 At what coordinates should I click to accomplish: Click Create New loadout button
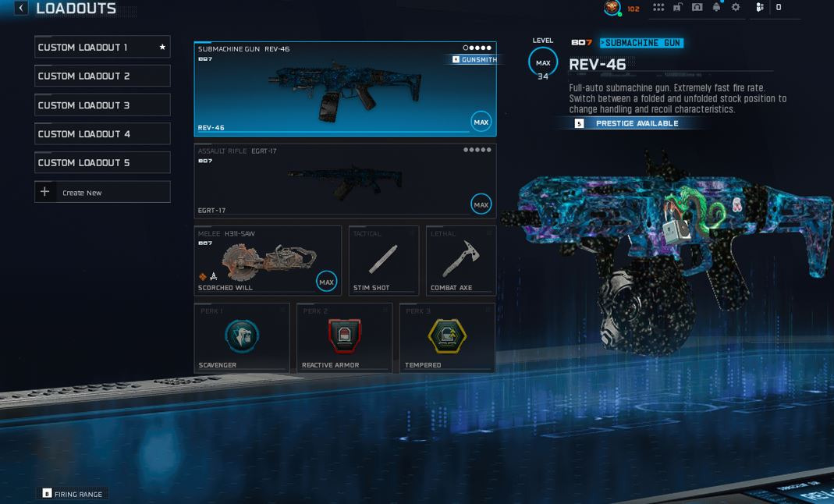click(103, 192)
